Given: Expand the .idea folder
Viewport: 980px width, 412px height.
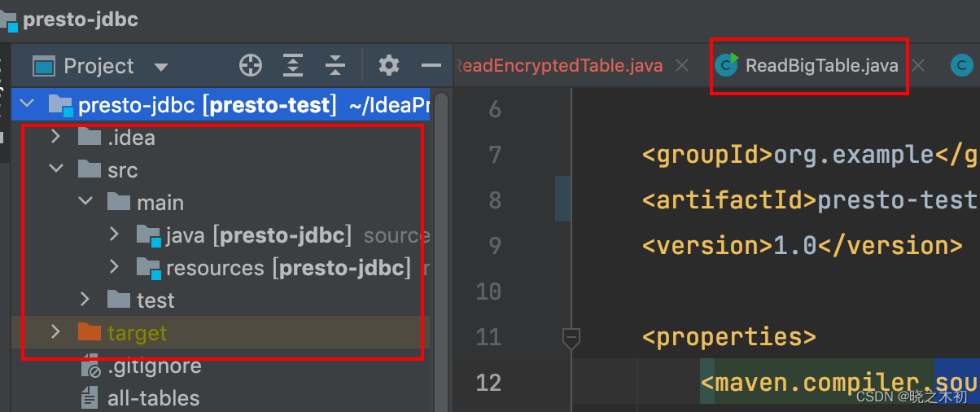Looking at the screenshot, I should coord(55,138).
